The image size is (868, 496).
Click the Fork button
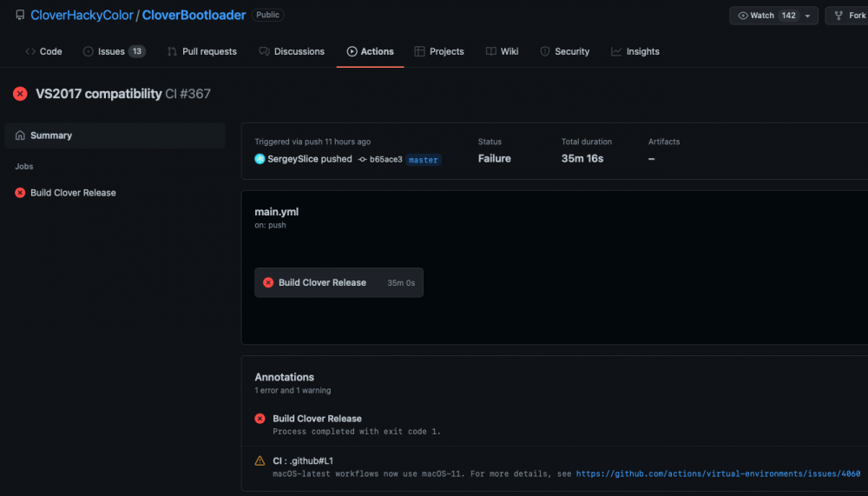pos(849,16)
